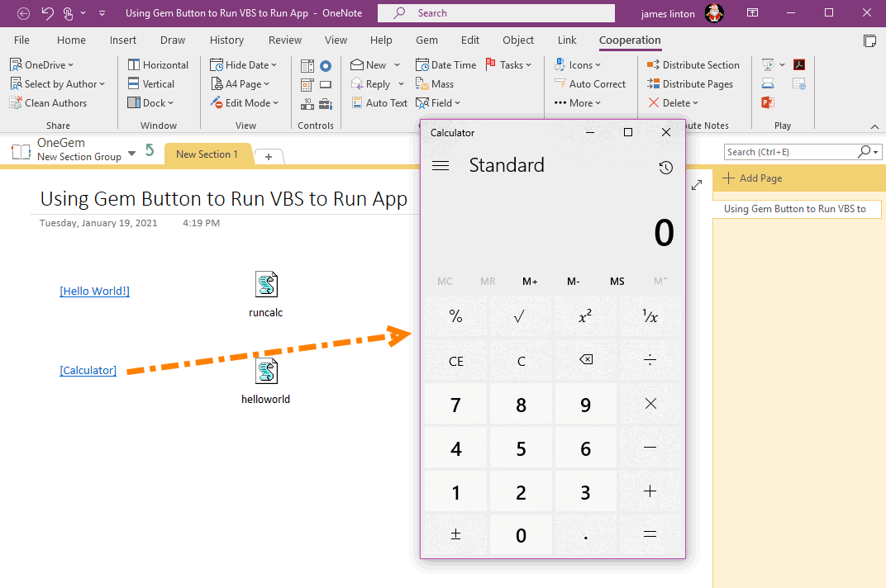Expand page to full view arrow icon
Screen dimensions: 886x588
[697, 185]
